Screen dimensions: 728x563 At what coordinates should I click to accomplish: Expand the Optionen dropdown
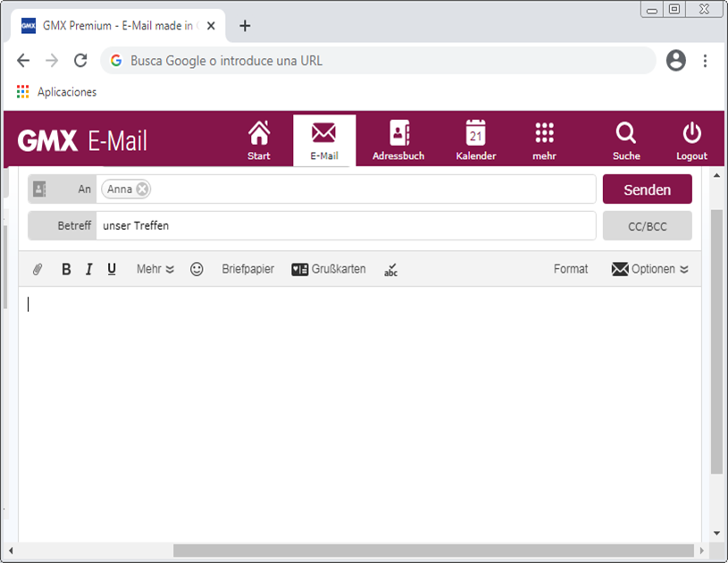[x=650, y=269]
